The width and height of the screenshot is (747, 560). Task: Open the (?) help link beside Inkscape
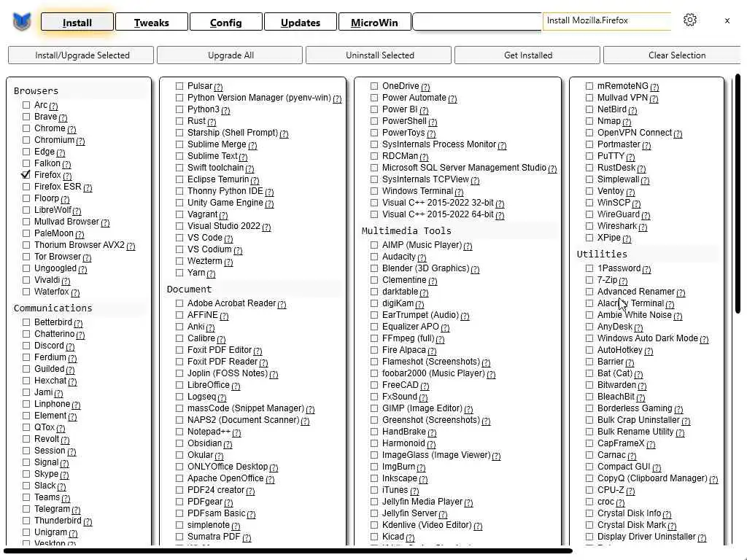pyautogui.click(x=423, y=480)
